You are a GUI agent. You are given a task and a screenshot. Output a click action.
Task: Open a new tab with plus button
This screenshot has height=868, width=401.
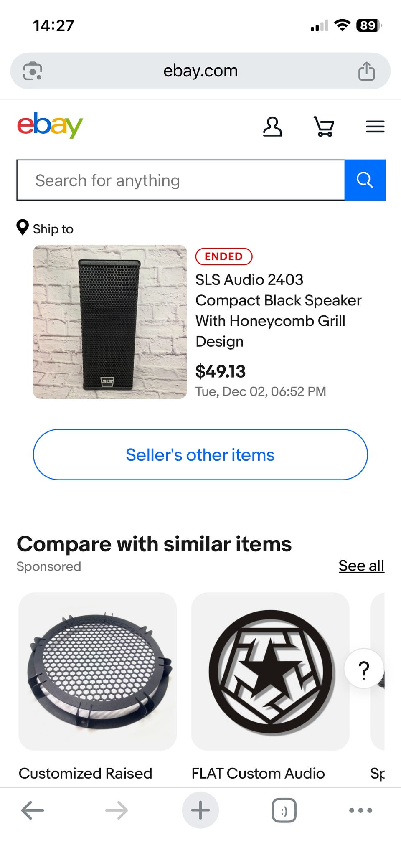[200, 810]
